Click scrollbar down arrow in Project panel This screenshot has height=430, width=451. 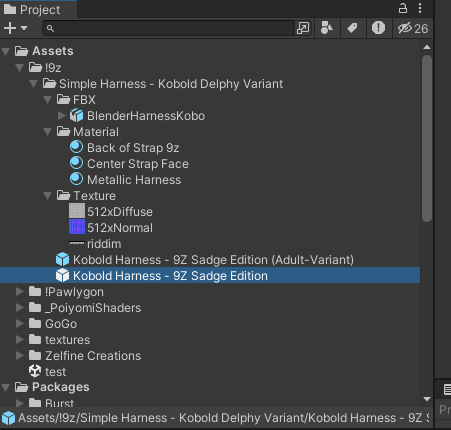point(427,399)
